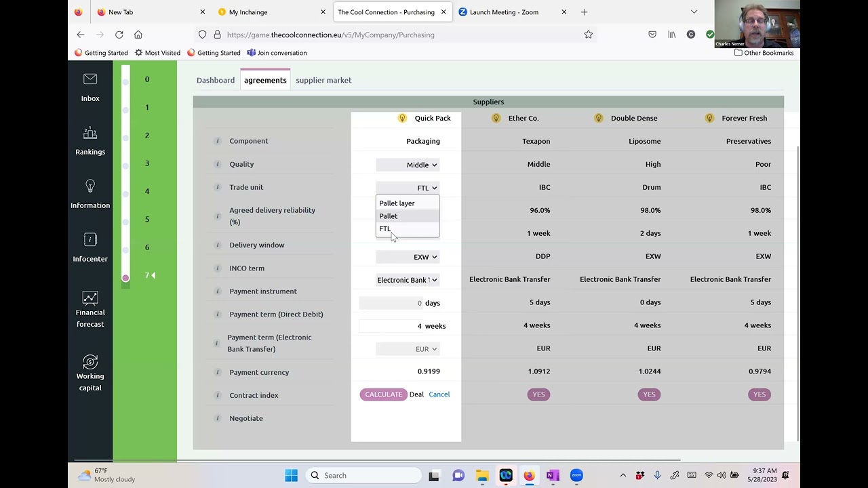Image resolution: width=868 pixels, height=488 pixels.
Task: Open the Information lightbulb section
Action: tap(90, 195)
